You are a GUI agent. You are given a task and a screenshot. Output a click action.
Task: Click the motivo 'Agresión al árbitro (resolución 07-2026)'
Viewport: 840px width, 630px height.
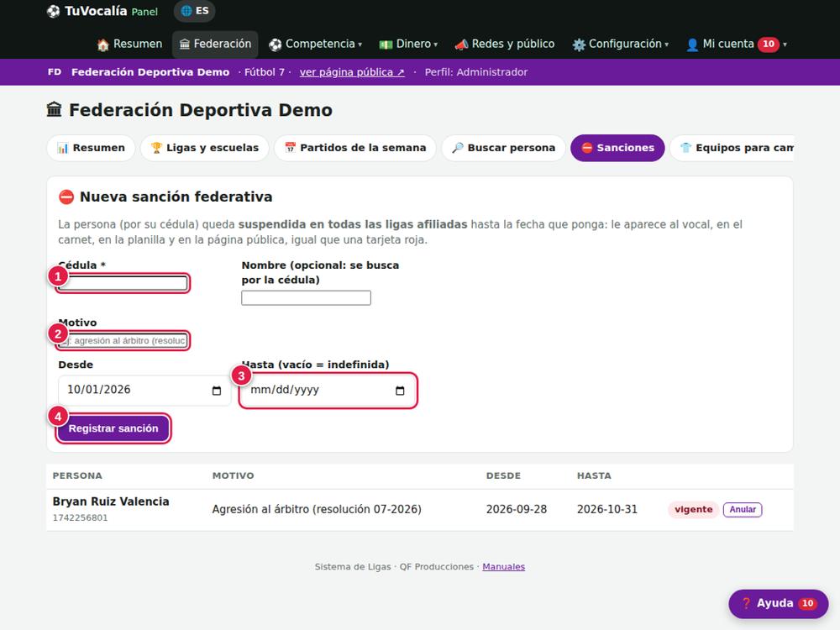point(317,510)
